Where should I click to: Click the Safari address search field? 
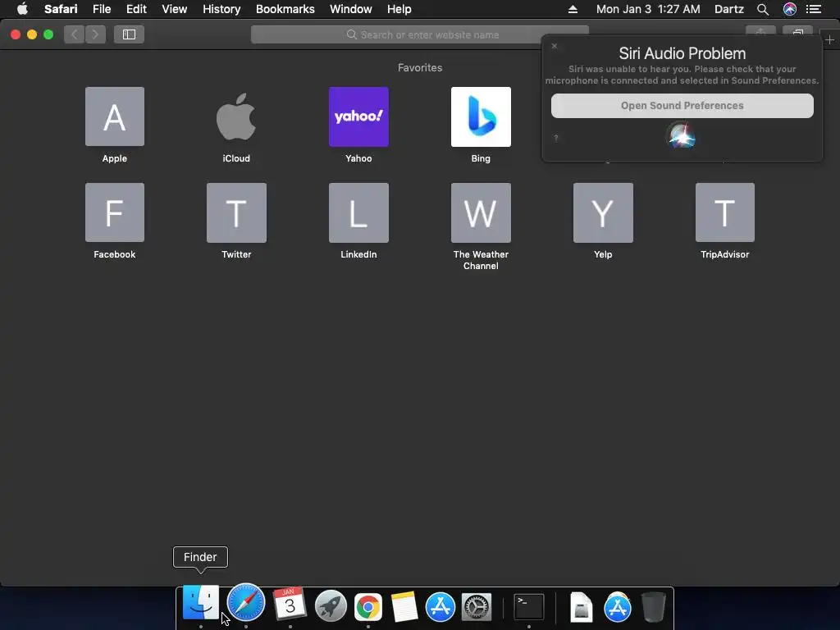pos(420,34)
